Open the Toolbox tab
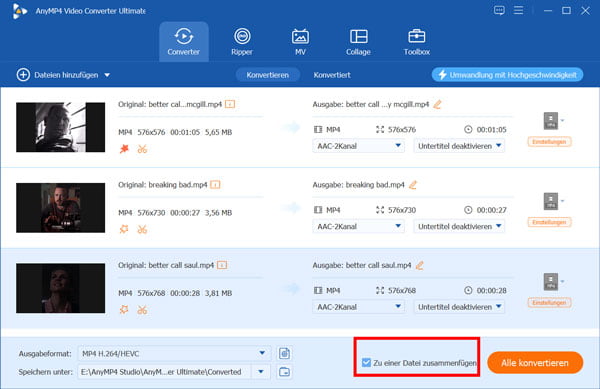 click(417, 41)
